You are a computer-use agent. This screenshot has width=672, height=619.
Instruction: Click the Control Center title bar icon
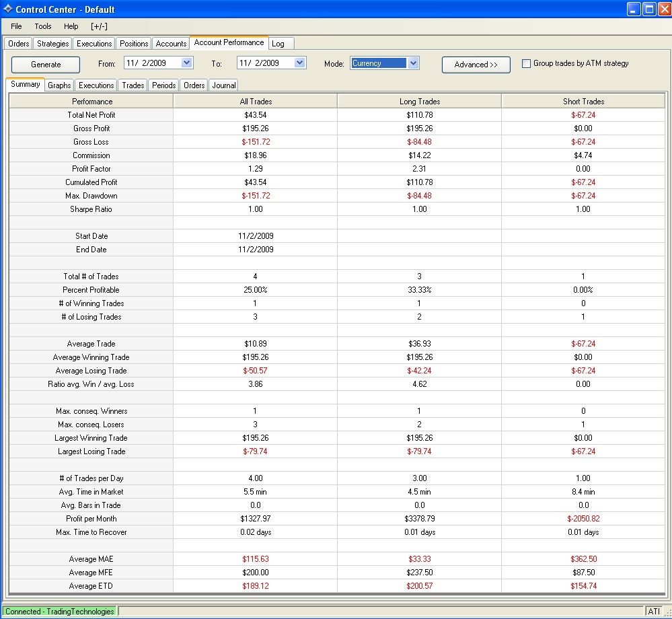click(x=7, y=9)
